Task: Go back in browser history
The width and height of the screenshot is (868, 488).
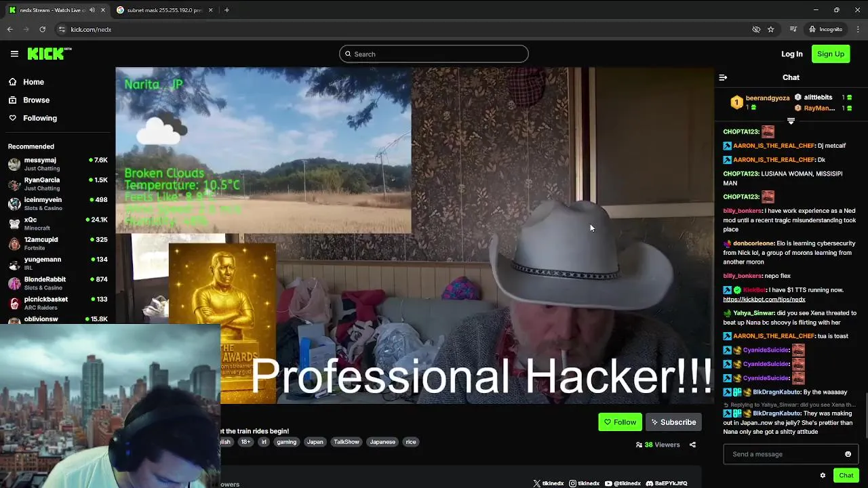Action: tap(9, 29)
